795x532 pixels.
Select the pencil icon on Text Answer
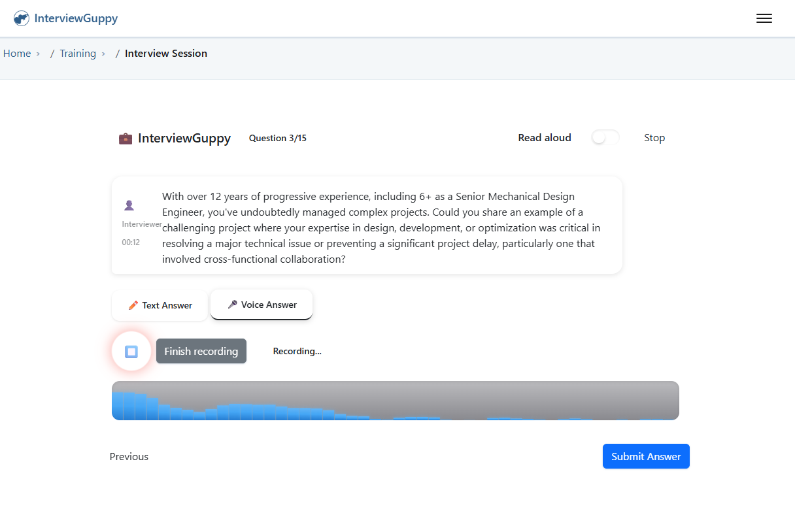(x=133, y=305)
